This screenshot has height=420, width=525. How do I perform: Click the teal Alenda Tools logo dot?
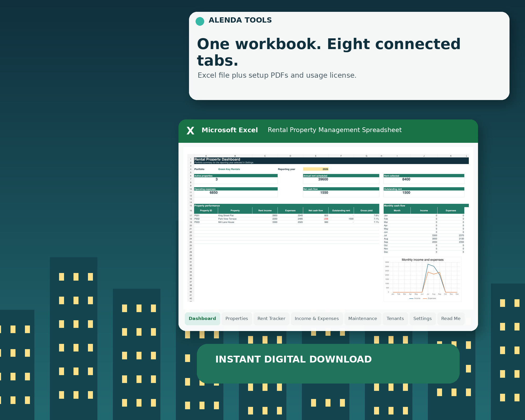[200, 21]
